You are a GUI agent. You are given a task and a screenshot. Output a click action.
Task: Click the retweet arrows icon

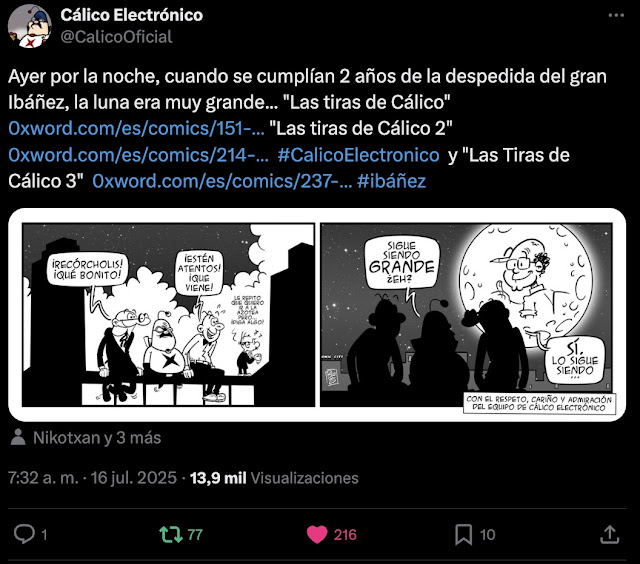click(171, 534)
